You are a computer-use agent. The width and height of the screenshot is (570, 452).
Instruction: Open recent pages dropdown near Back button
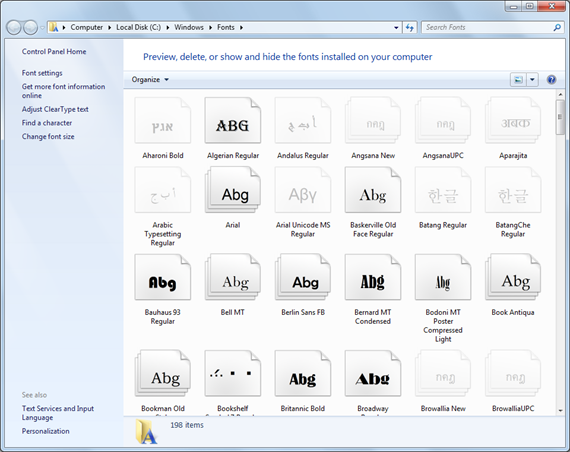tap(42, 27)
